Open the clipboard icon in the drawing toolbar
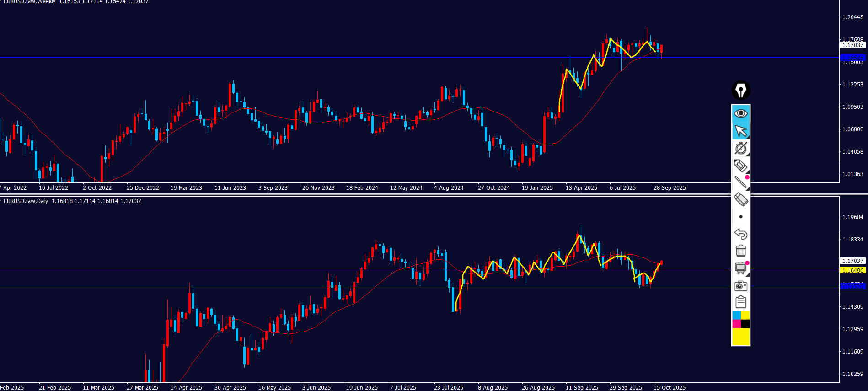This screenshot has width=868, height=391. click(x=740, y=302)
